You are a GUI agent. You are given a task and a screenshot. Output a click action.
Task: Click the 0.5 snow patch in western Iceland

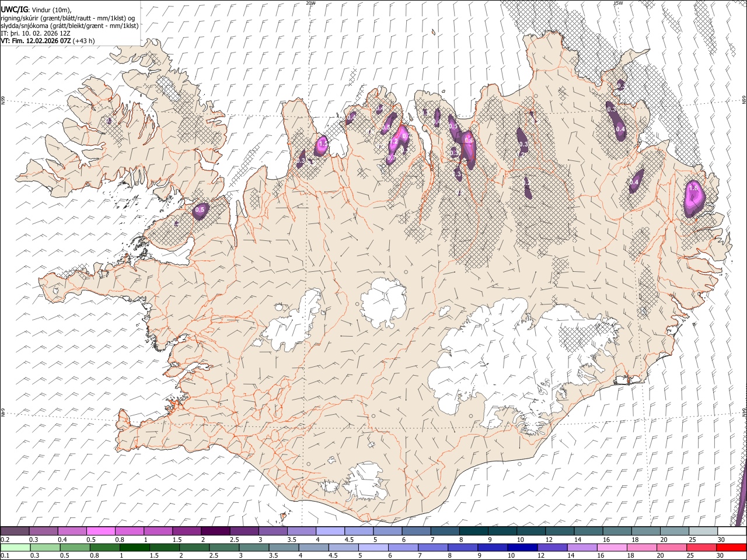[200, 211]
